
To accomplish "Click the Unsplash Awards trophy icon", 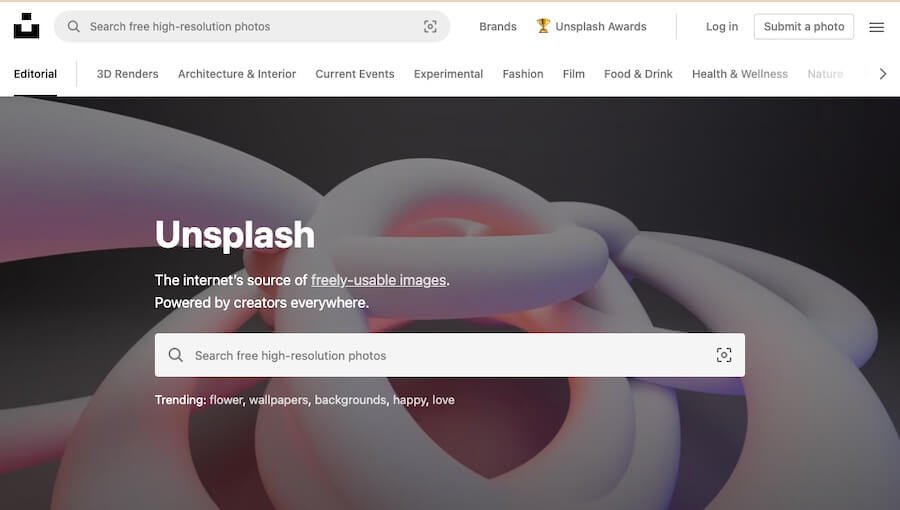I will (543, 26).
